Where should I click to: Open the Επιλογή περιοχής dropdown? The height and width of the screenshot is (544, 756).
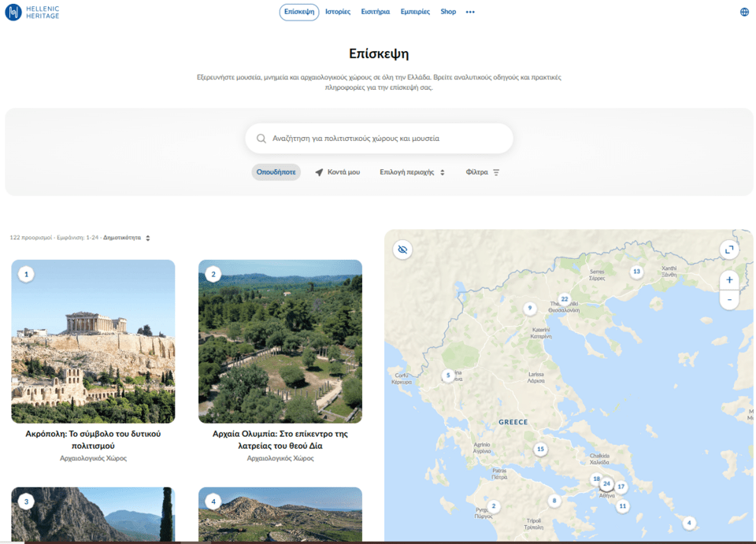pyautogui.click(x=412, y=172)
